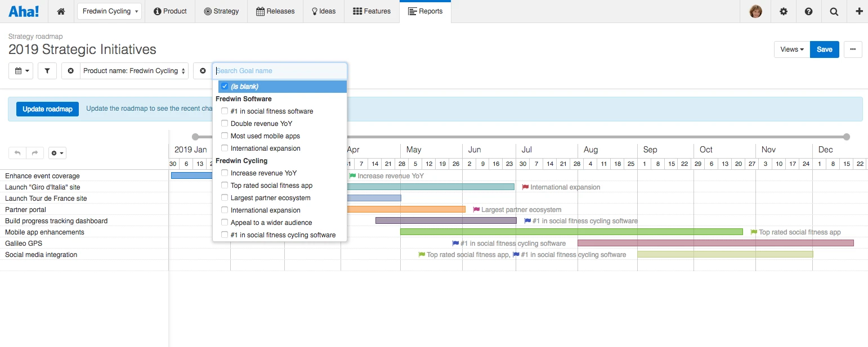Viewport: 868px width, 347px height.
Task: Uncheck the (Is blank) checkbox
Action: pyautogui.click(x=225, y=86)
